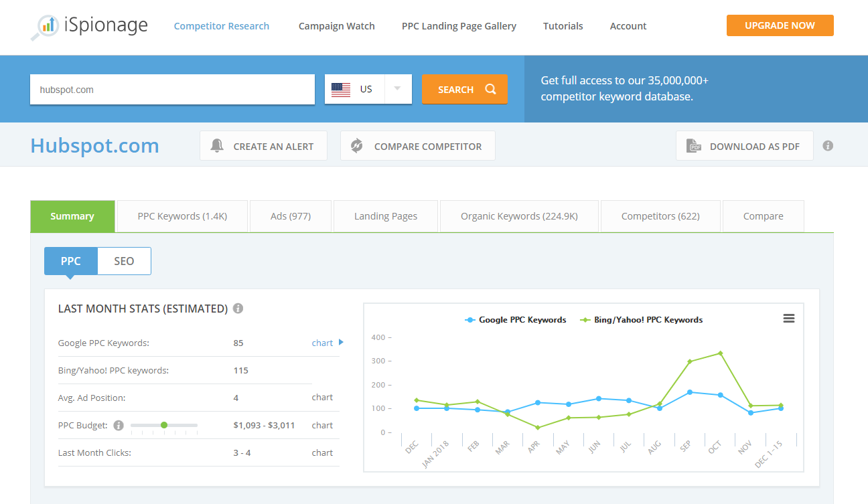Screen dimensions: 868x504
Task: Click the keyword database promo text
Action: 625,88
